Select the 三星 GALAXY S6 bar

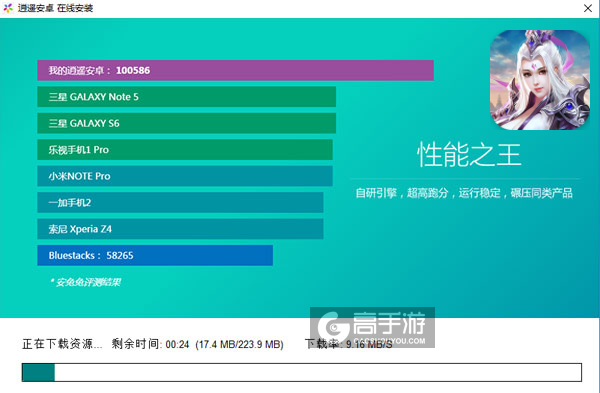[186, 123]
